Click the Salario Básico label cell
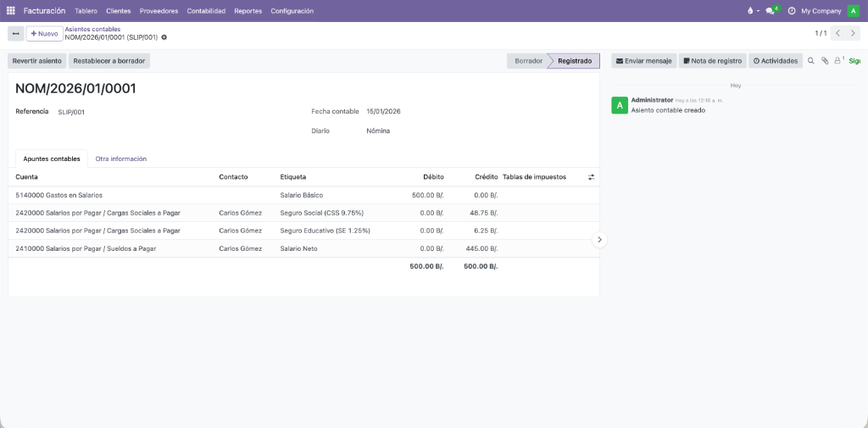The image size is (868, 428). pyautogui.click(x=301, y=196)
